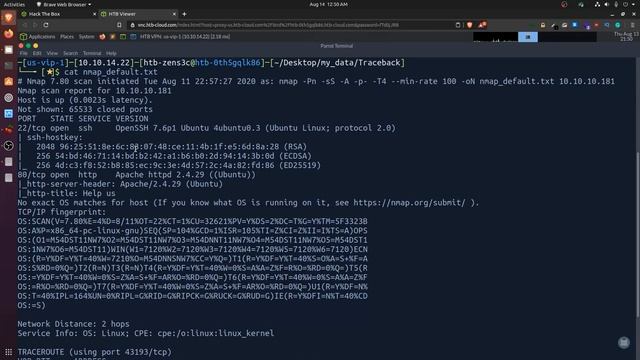
Task: Click the highlighted workspace switcher box
Action: [x=528, y=37]
